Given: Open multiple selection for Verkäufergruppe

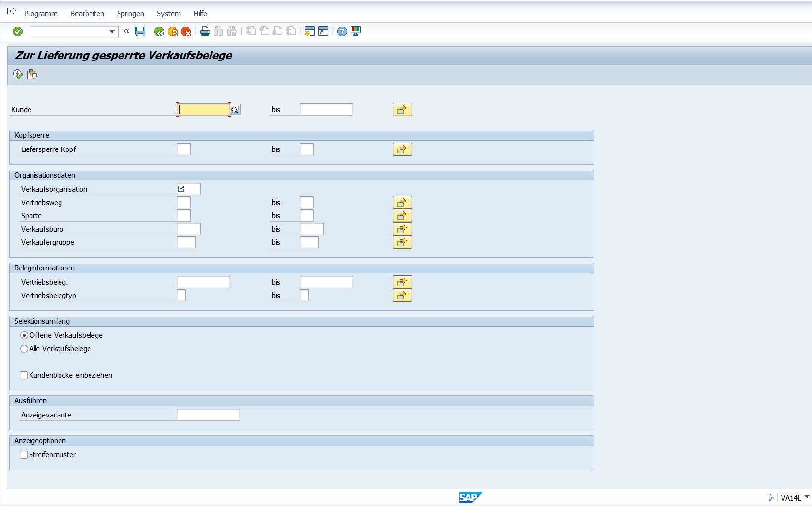Looking at the screenshot, I should point(402,242).
